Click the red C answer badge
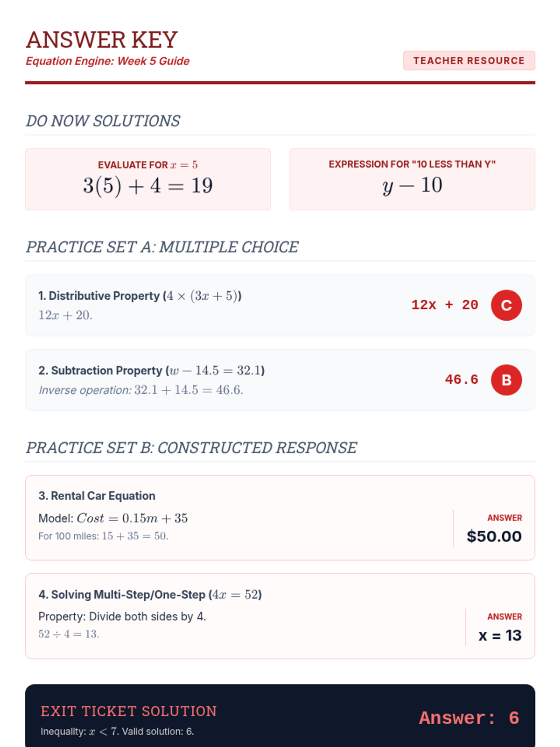 pos(506,305)
